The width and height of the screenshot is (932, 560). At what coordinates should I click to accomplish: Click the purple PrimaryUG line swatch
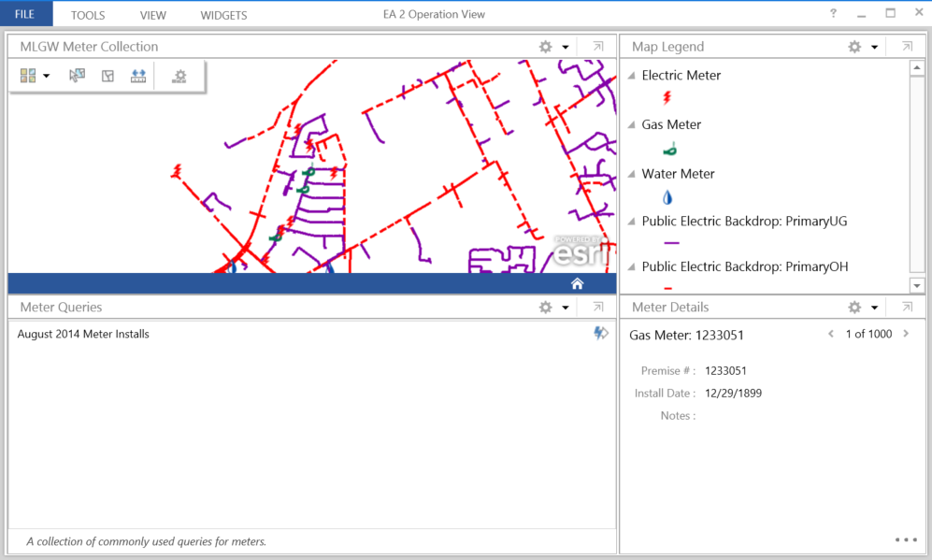click(672, 242)
